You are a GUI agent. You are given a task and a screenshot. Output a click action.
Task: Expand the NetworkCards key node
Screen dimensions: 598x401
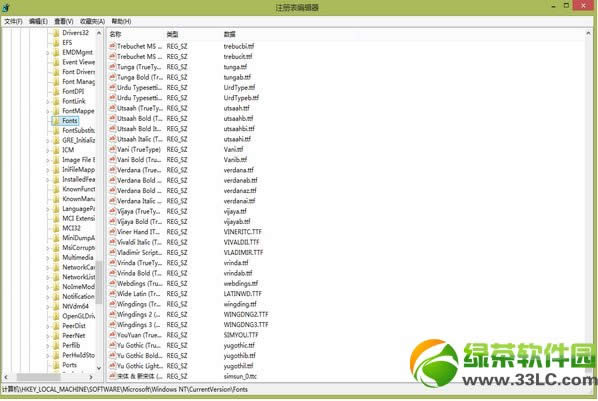pos(48,267)
